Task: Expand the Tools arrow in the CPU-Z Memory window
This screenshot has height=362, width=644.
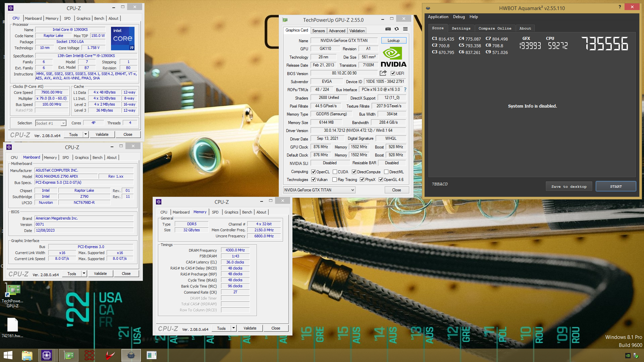Action: tap(233, 328)
